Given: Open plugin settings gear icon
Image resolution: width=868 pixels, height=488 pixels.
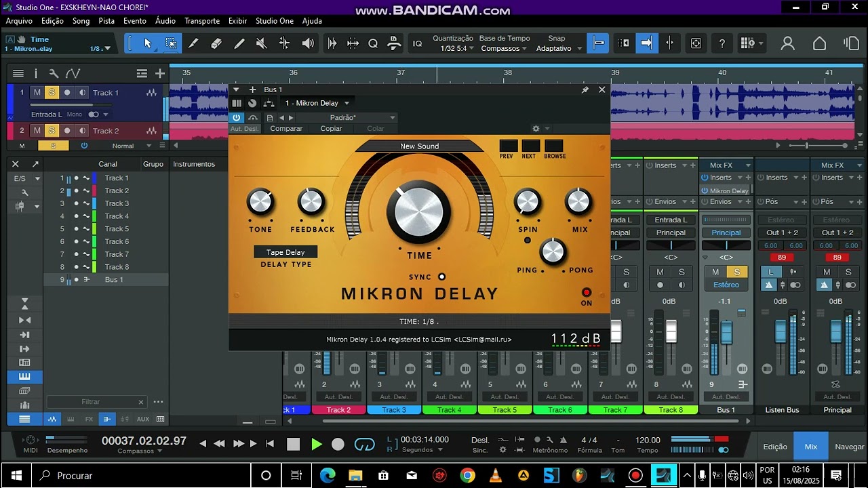Looking at the screenshot, I should (536, 128).
